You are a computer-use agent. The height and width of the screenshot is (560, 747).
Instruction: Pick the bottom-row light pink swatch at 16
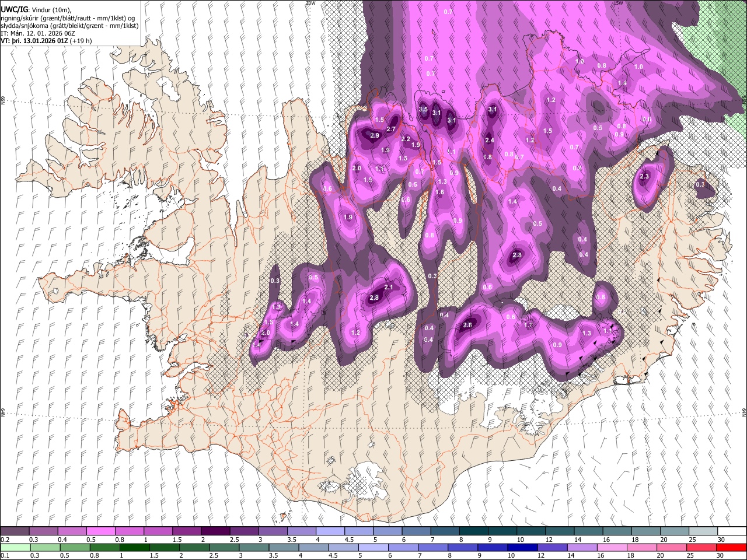(611, 547)
